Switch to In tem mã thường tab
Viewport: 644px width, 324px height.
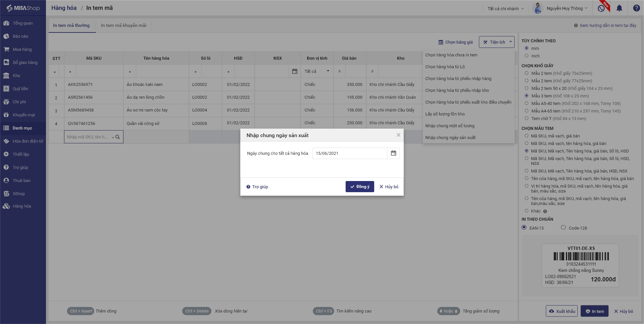point(72,25)
